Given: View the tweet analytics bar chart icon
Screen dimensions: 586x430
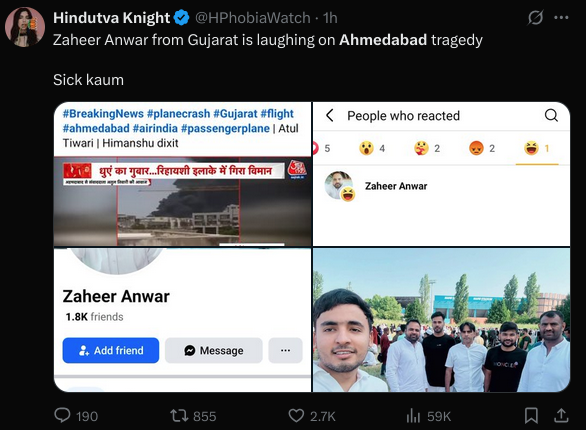Looking at the screenshot, I should [x=413, y=416].
